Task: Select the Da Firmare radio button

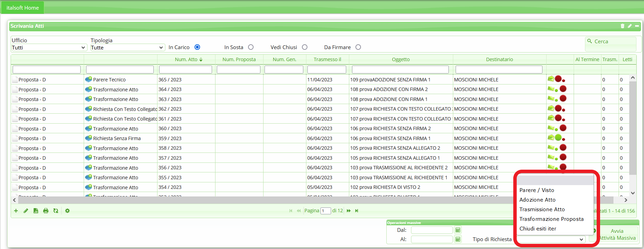Action: (358, 47)
